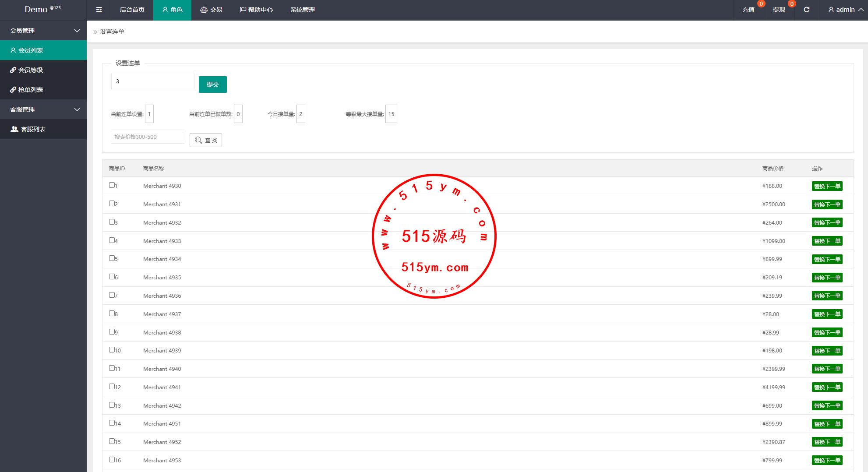Click the 提交 submit button
Image resolution: width=868 pixels, height=472 pixels.
point(212,85)
